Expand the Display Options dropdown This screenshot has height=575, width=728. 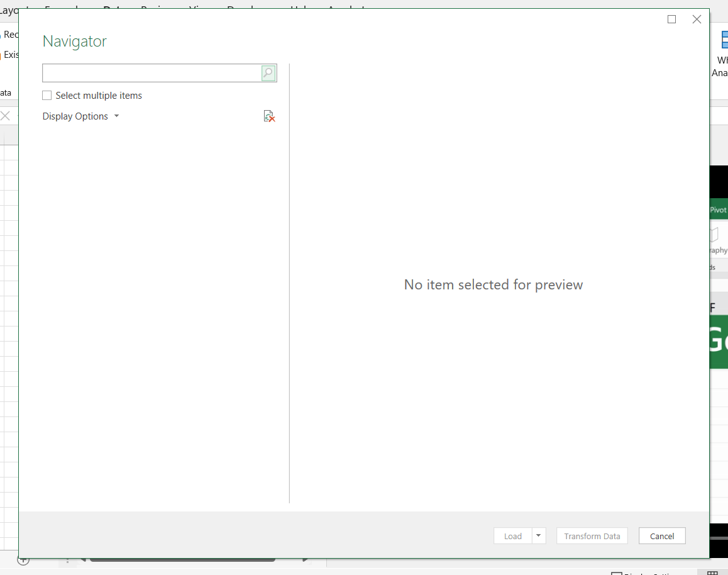(x=80, y=116)
